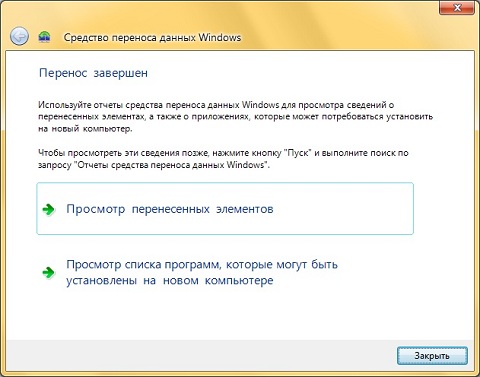Open 'Просмотр списка программ' link
480x377 pixels.
point(202,272)
